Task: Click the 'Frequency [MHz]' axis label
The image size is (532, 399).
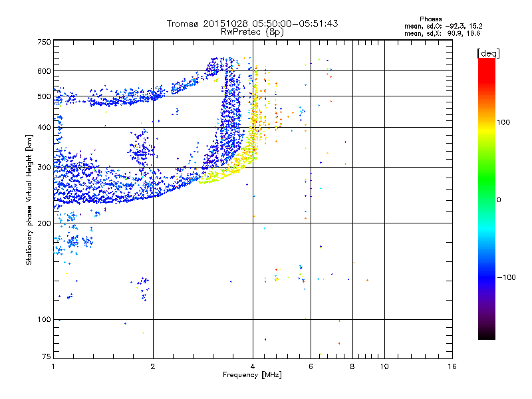Action: click(x=252, y=375)
